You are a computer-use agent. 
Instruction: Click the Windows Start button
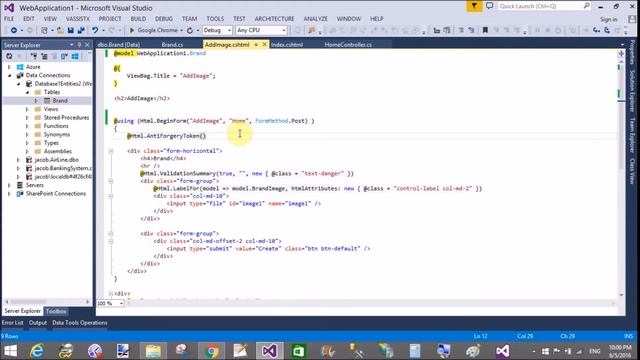11,351
